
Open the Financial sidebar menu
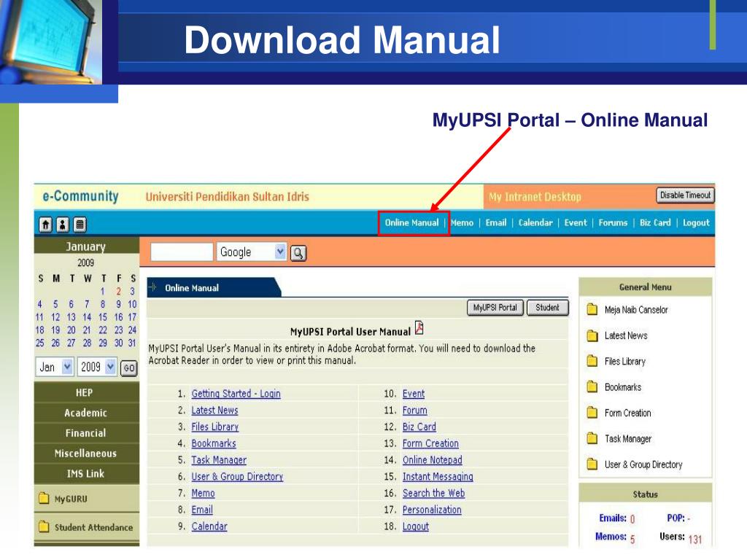[86, 433]
